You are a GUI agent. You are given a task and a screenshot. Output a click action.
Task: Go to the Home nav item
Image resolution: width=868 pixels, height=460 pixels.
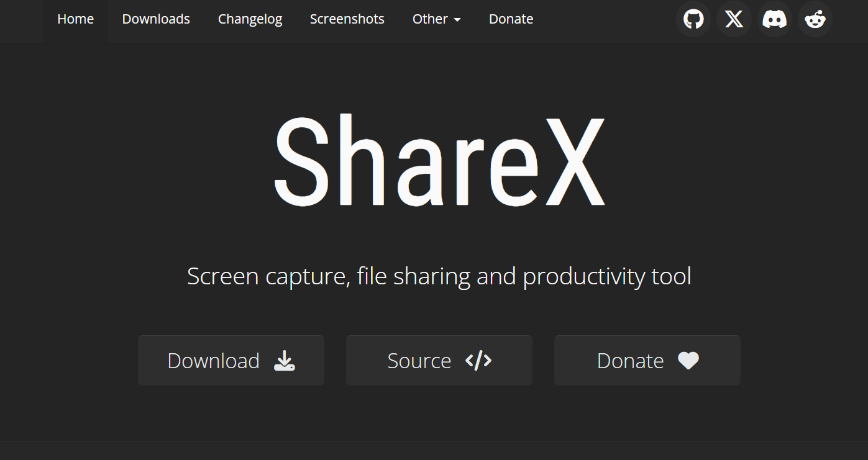tap(75, 19)
